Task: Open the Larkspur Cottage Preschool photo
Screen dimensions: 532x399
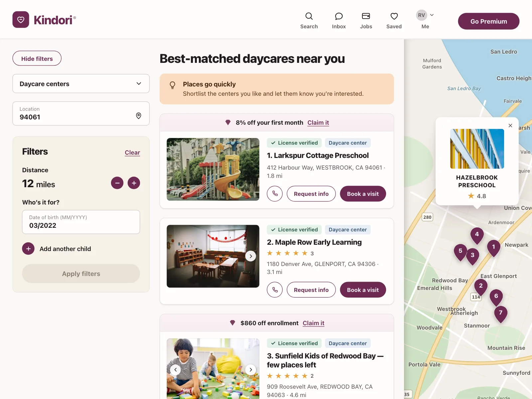Action: (x=213, y=169)
